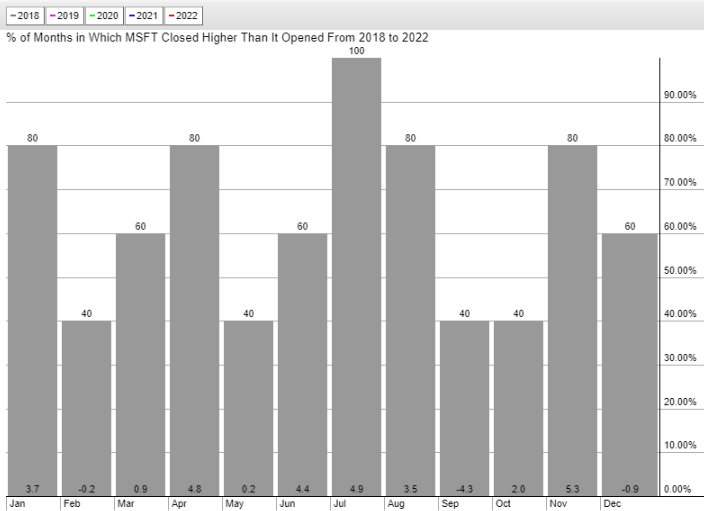
Task: Click the 0.9 value in March bar
Action: 141,489
